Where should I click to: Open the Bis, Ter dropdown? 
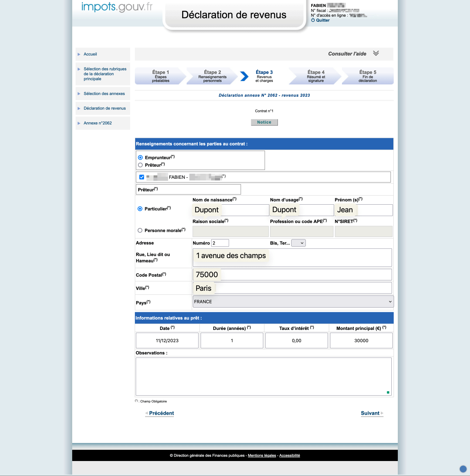(298, 243)
